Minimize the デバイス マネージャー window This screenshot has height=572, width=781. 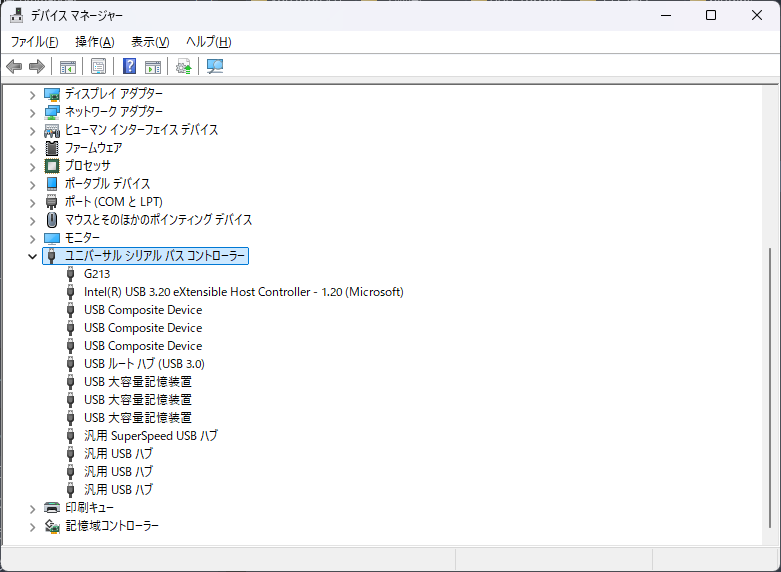click(x=666, y=15)
